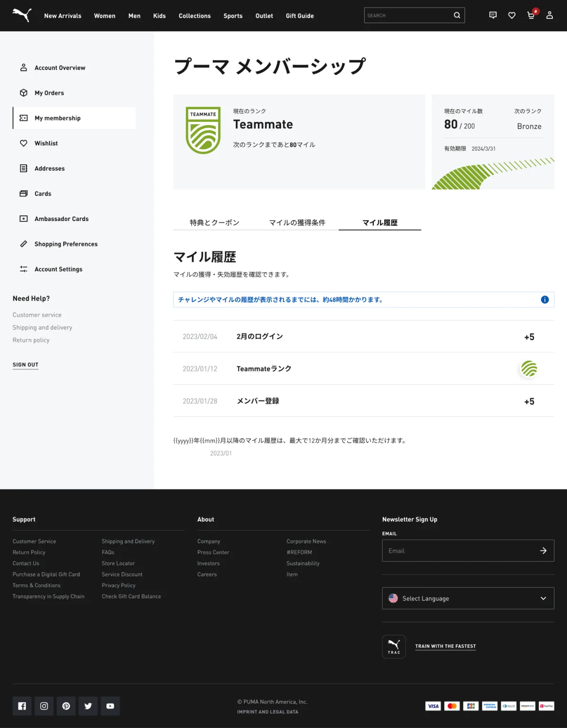Click the American Express payment icon
This screenshot has height=728, width=567.
[x=490, y=706]
